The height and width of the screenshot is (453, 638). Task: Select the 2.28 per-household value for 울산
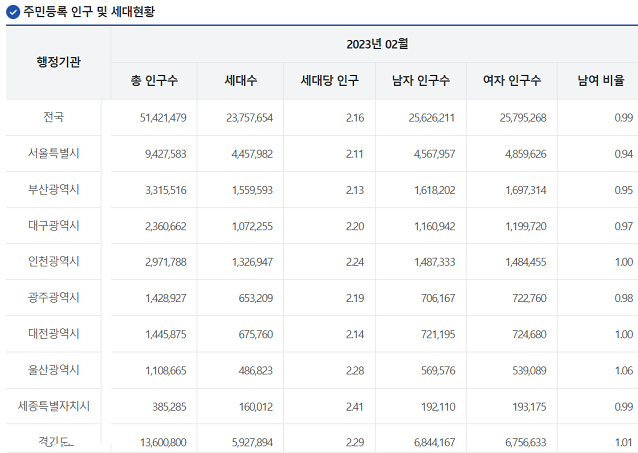355,371
